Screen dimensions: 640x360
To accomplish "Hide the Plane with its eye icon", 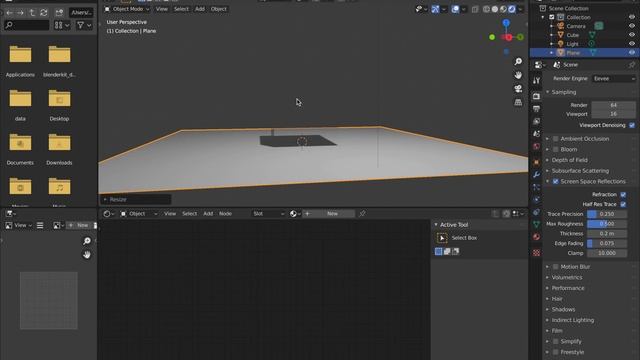I will (631, 53).
